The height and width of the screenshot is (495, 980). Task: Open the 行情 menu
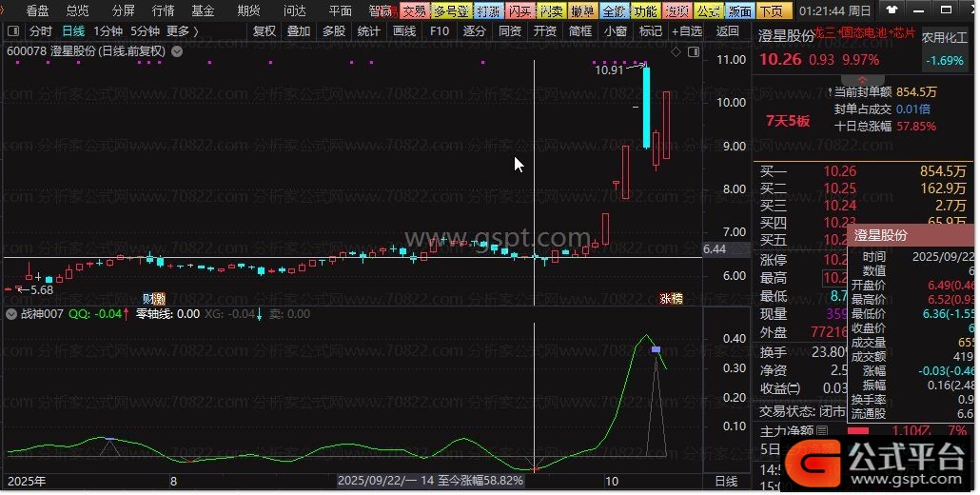click(x=164, y=10)
